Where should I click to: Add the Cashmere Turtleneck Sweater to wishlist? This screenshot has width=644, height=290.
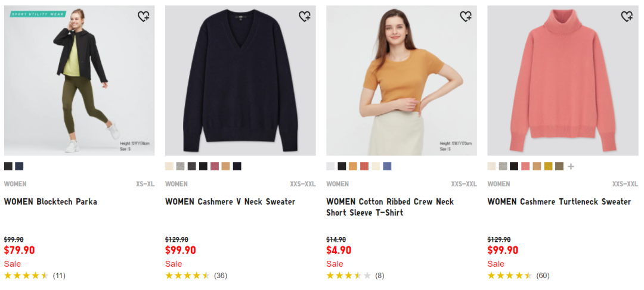click(626, 17)
